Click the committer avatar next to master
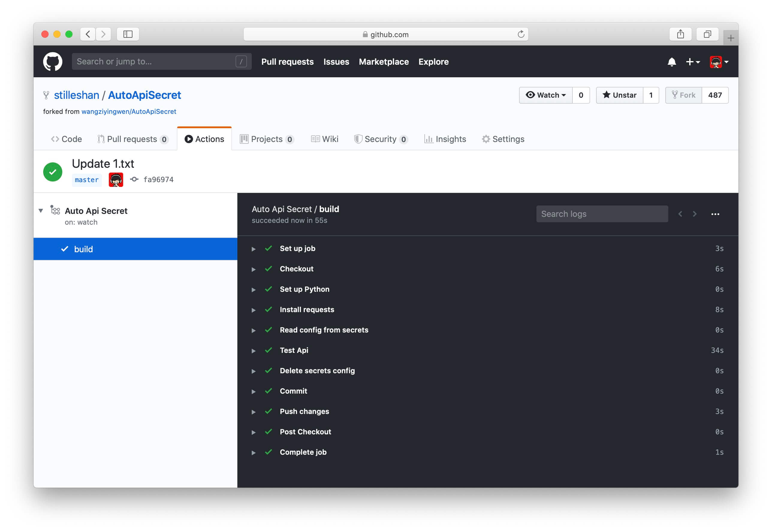Image resolution: width=772 pixels, height=532 pixels. [x=116, y=180]
